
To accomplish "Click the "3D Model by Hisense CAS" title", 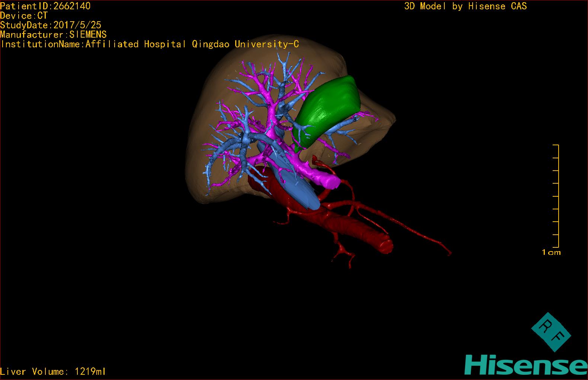I will [x=466, y=6].
